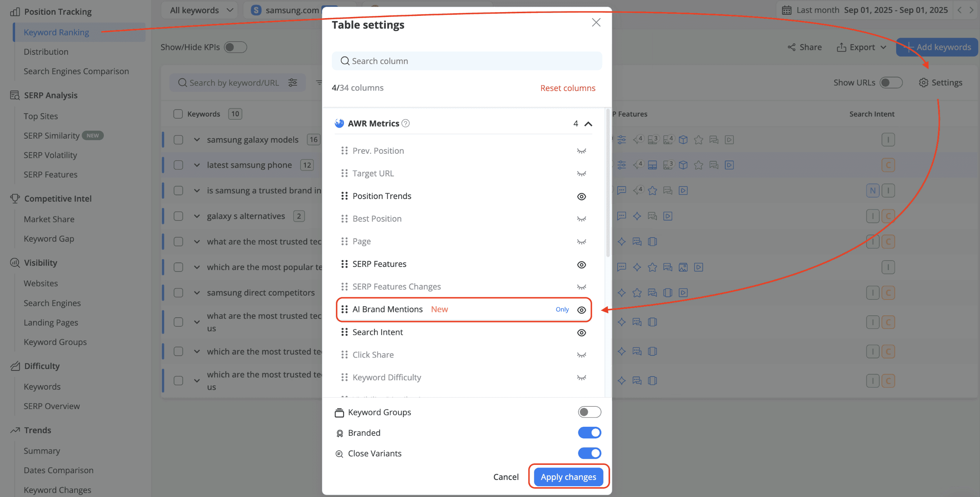Check the latest samsung phone row checkbox
The width and height of the screenshot is (980, 497).
(178, 165)
